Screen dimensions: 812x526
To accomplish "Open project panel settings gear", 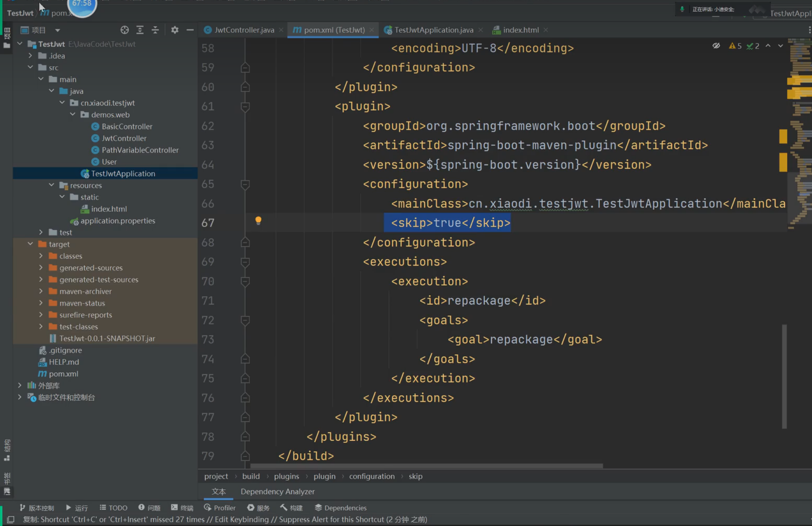I will [175, 30].
